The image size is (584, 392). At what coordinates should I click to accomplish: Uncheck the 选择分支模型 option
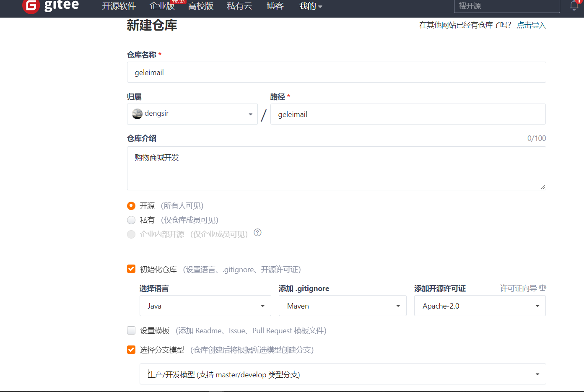click(131, 349)
